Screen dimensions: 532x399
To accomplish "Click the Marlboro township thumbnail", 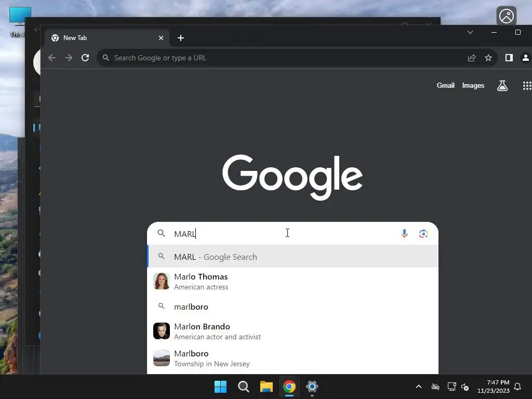I will [162, 358].
